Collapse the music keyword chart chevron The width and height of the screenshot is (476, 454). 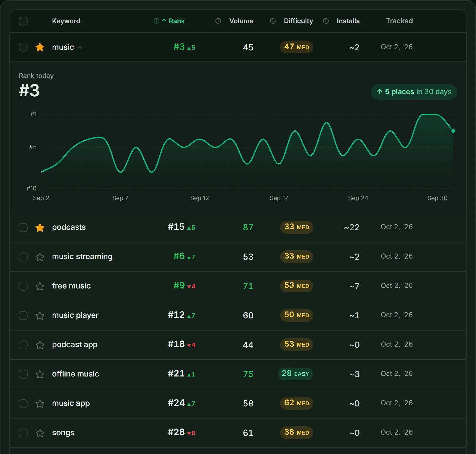click(80, 48)
